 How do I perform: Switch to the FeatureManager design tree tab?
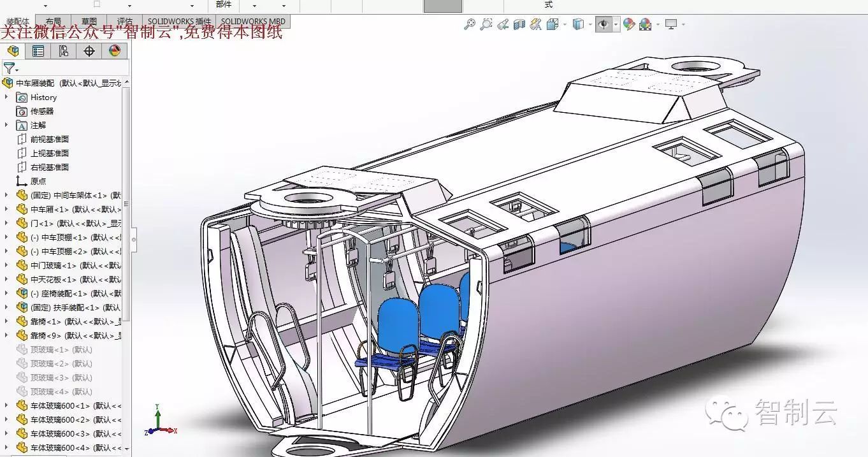pos(13,51)
